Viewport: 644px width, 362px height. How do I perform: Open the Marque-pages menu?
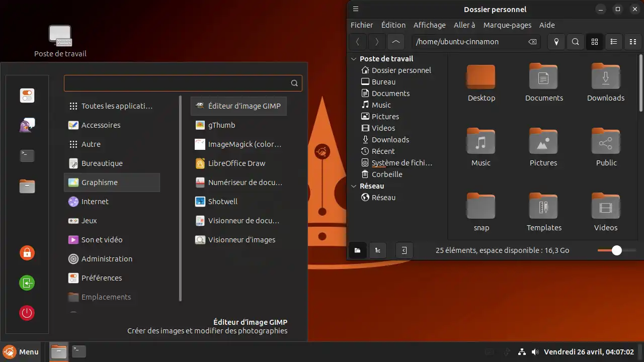(508, 25)
